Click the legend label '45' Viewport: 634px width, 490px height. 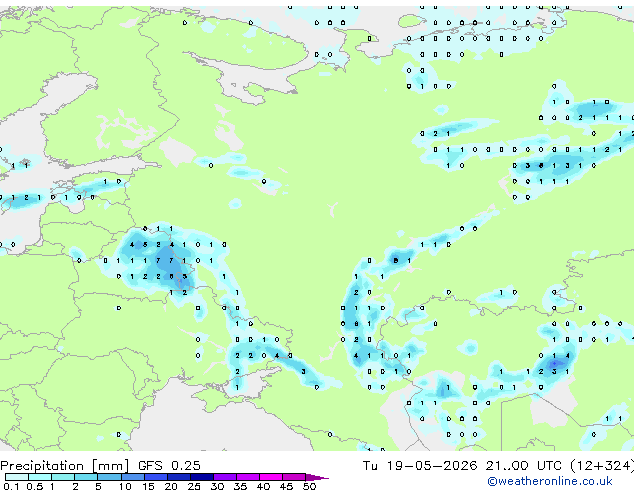(287, 486)
